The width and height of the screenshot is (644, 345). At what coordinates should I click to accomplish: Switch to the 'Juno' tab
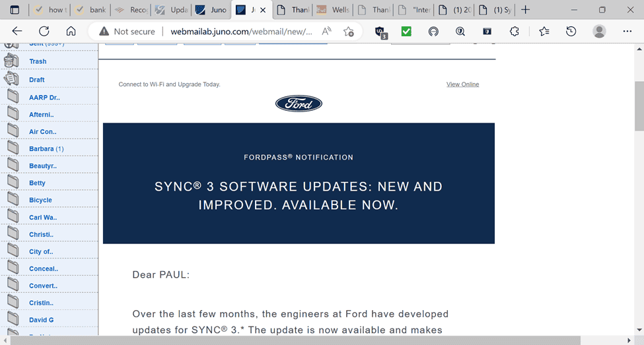coord(211,10)
